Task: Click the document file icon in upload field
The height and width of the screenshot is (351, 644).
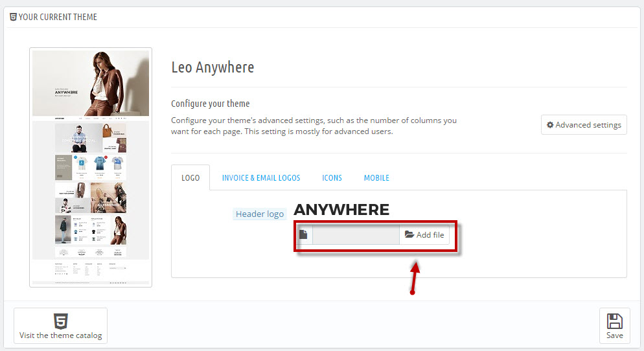Action: [303, 234]
